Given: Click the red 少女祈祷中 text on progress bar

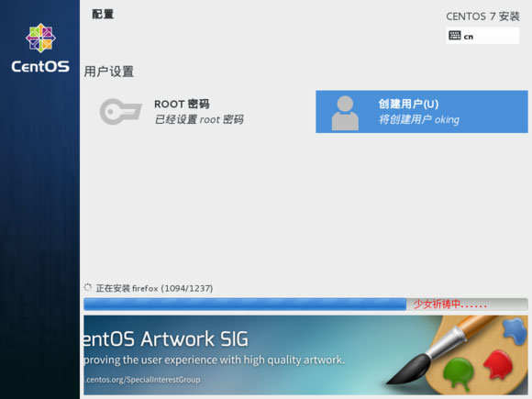Looking at the screenshot, I should 450,304.
